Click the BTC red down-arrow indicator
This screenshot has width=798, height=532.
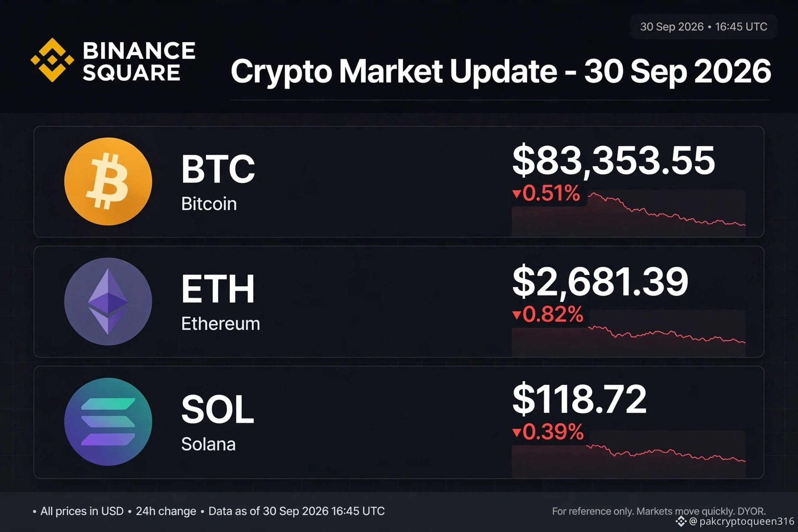coord(517,194)
